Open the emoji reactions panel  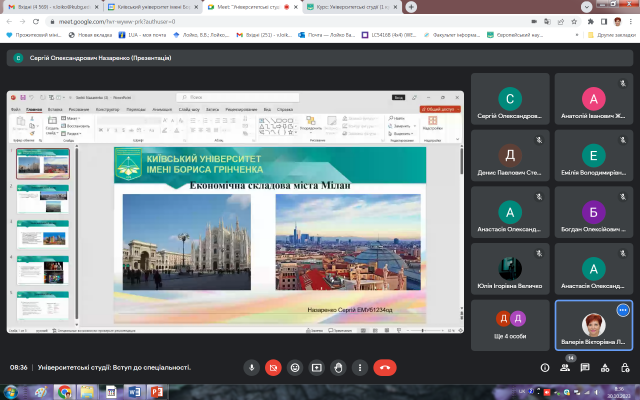(x=295, y=367)
